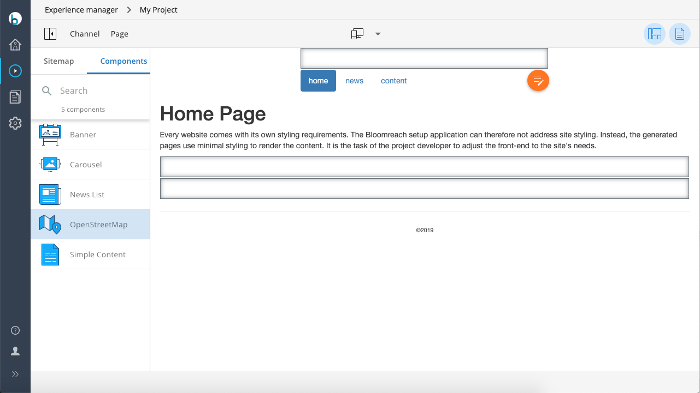Click the Bloomreach logo icon
This screenshot has width=700, height=393.
15,18
